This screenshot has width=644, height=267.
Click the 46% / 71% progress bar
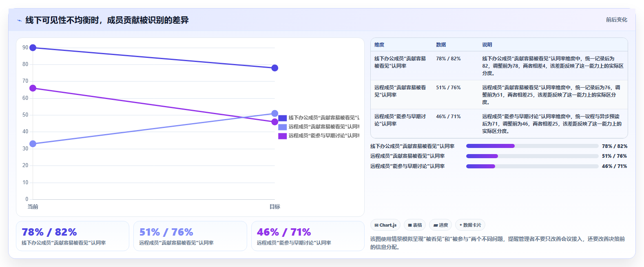click(532, 166)
